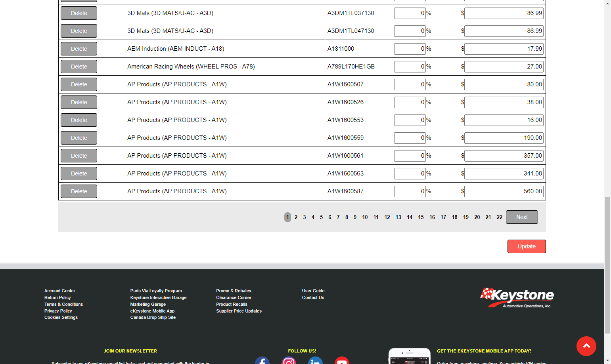
Task: Open Canada Drop Ship Site link
Action: point(153,317)
